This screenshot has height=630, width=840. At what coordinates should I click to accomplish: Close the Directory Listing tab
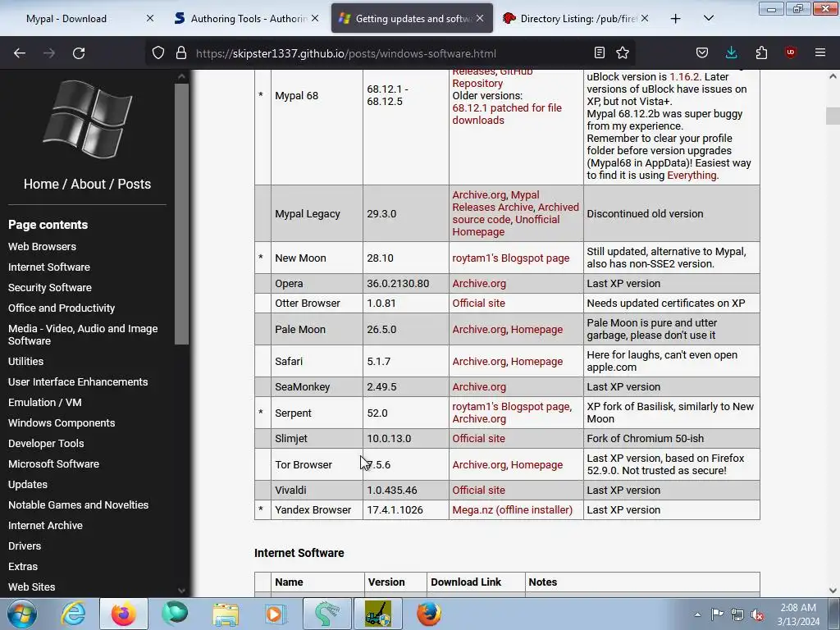[645, 18]
